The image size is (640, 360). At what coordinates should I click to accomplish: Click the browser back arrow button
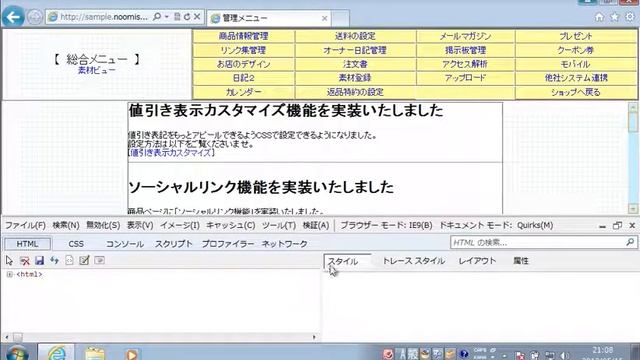[x=13, y=17]
